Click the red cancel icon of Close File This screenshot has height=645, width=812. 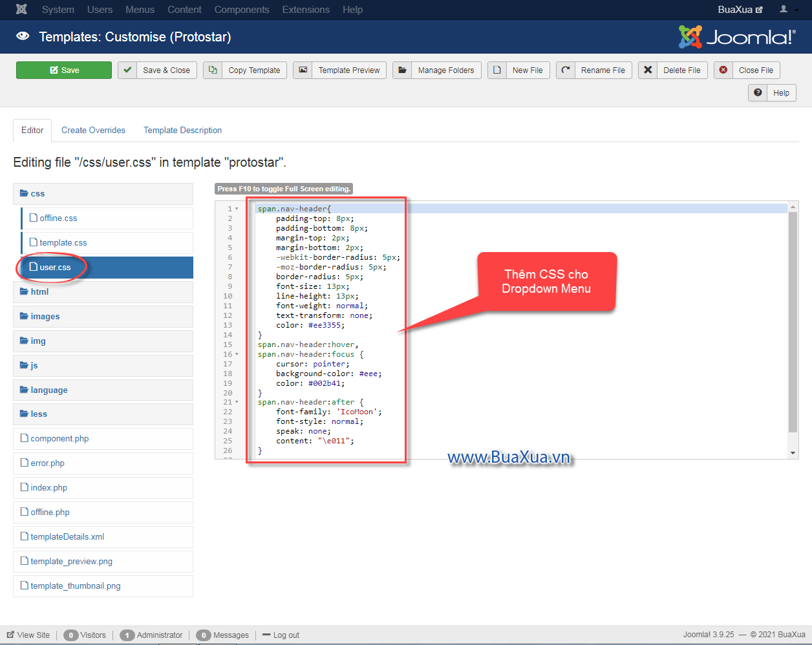(x=723, y=70)
